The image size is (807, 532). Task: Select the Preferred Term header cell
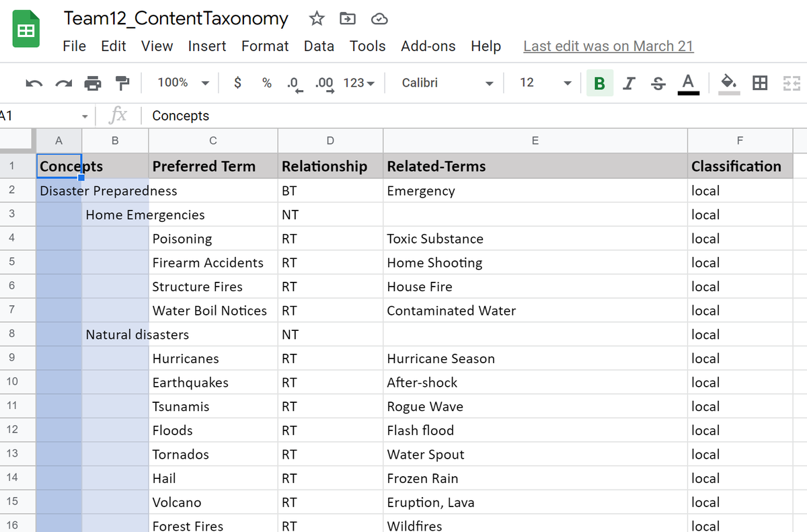pyautogui.click(x=213, y=166)
